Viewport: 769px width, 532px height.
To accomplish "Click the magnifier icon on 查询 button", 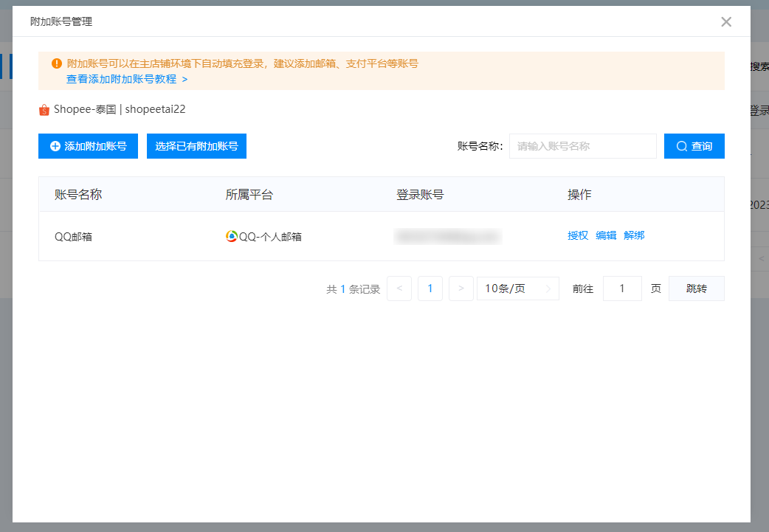I will click(681, 146).
